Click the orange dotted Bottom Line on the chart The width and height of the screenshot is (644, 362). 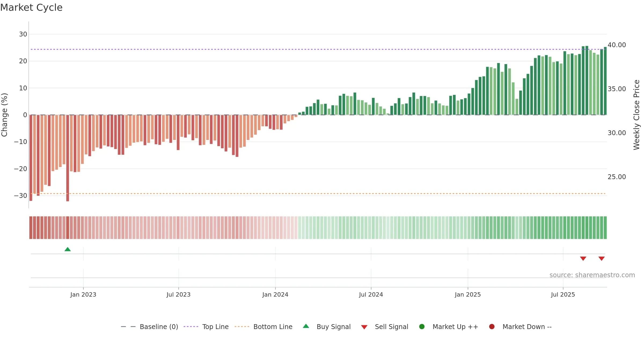click(318, 193)
